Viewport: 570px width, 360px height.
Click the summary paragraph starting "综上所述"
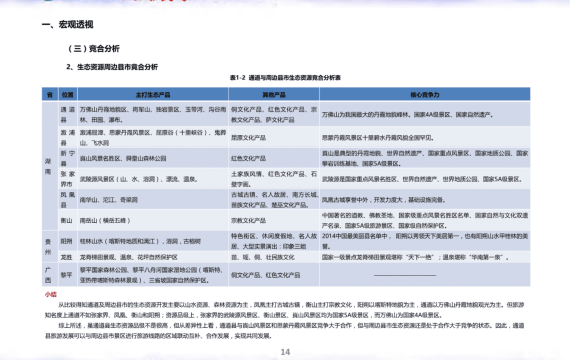[x=284, y=331]
